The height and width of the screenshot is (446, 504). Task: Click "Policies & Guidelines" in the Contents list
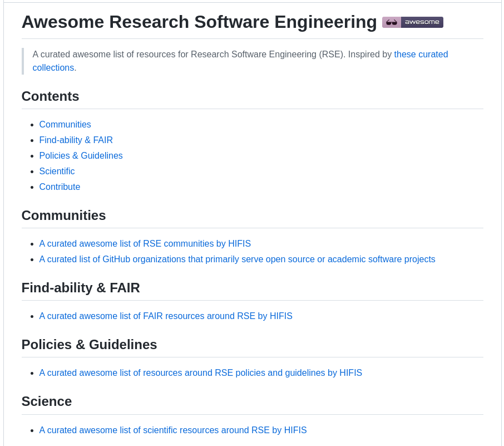coord(81,155)
